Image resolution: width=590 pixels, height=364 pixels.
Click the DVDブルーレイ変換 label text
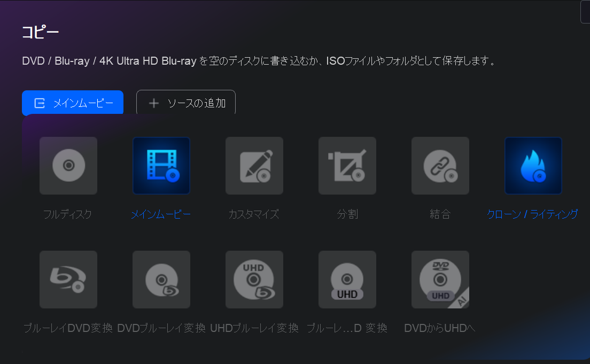coord(161,328)
